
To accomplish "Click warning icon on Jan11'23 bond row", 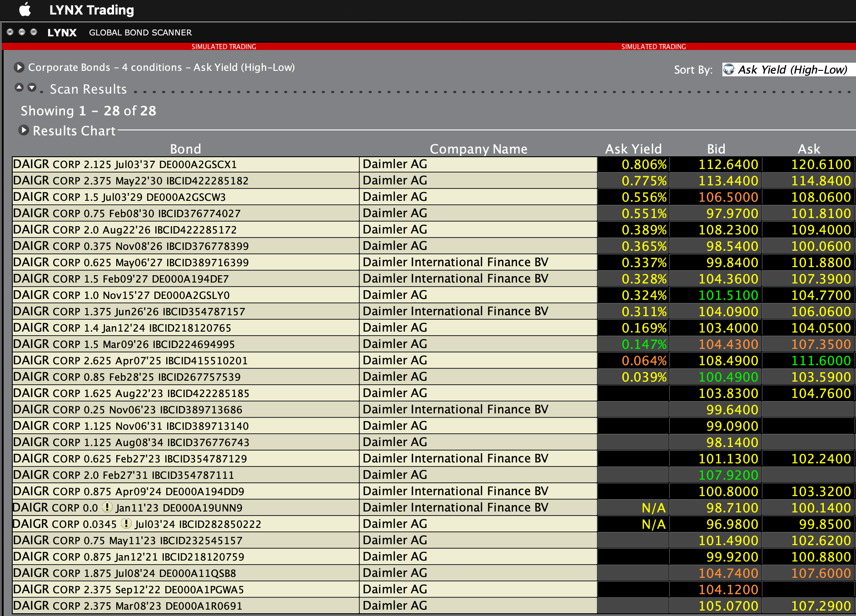I will coord(107,507).
